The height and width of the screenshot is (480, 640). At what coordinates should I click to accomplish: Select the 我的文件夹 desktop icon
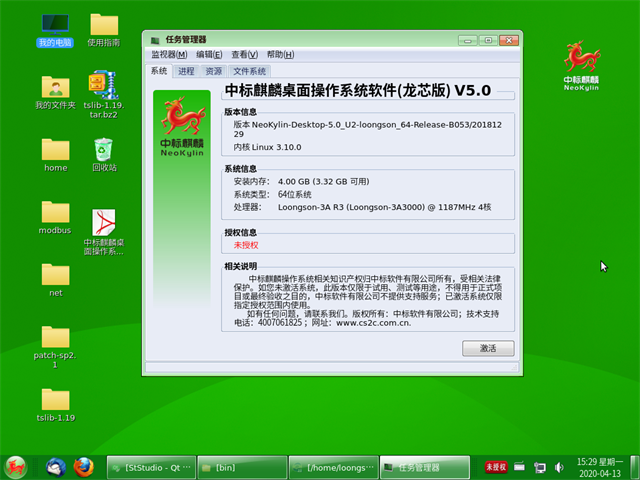point(55,88)
